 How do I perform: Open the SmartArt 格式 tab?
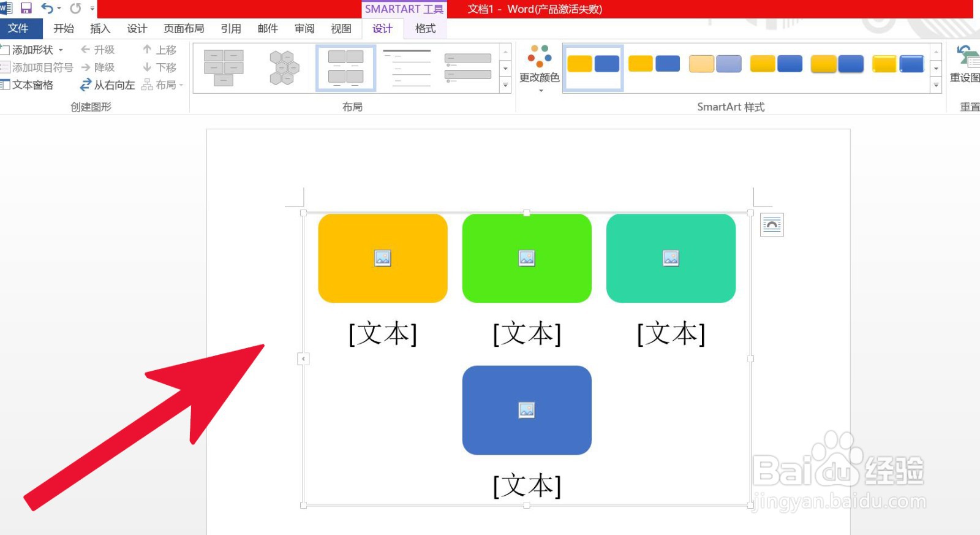[x=425, y=28]
